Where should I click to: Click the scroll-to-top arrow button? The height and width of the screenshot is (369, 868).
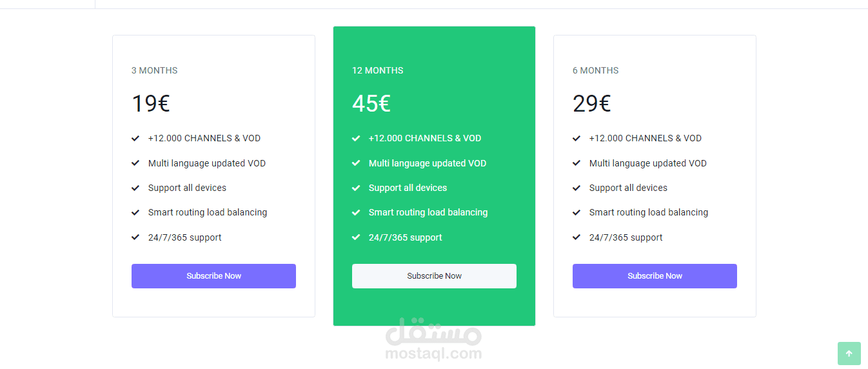[x=849, y=354]
